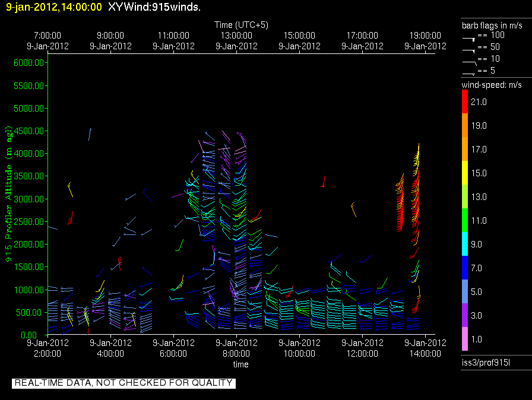Click the '6000.00' altitude axis label

pos(29,63)
